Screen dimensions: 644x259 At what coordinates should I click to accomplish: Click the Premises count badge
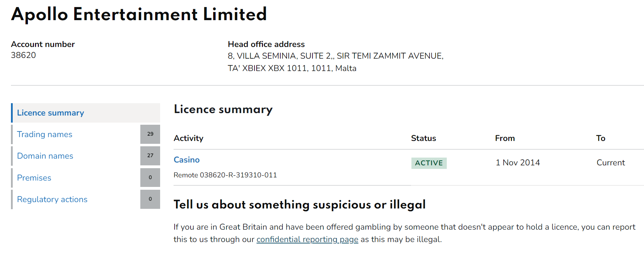point(150,177)
